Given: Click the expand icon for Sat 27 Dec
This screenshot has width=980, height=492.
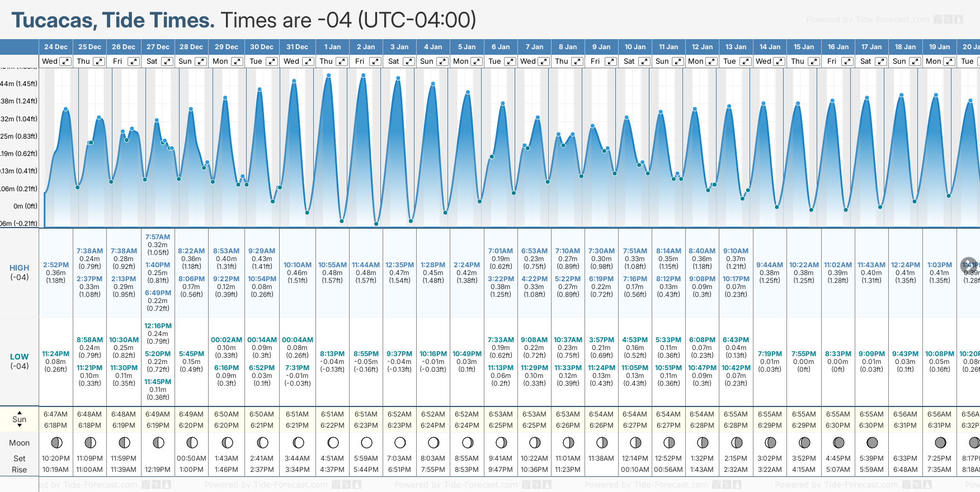Looking at the screenshot, I should point(167,61).
